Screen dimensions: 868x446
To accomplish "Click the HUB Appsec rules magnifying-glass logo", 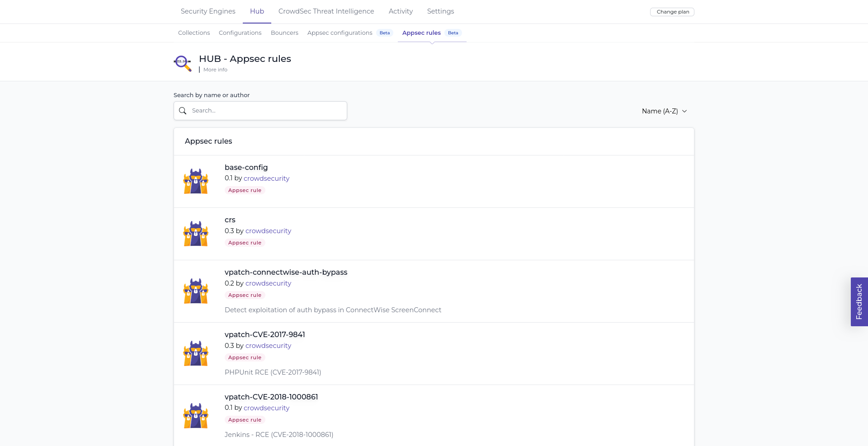I will [x=182, y=63].
